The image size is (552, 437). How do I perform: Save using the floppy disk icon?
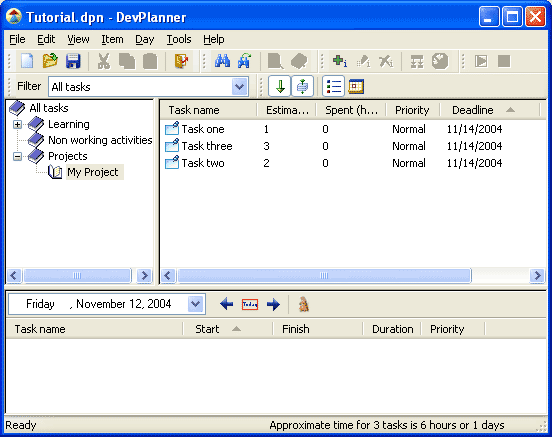click(x=73, y=61)
